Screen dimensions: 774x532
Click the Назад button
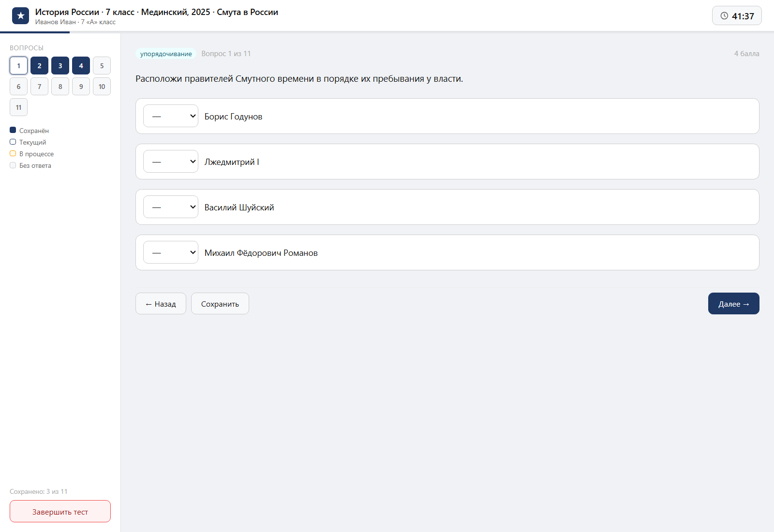161,304
